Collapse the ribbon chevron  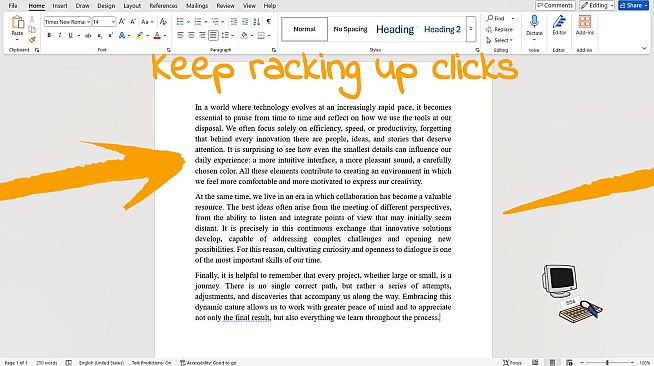(x=644, y=49)
